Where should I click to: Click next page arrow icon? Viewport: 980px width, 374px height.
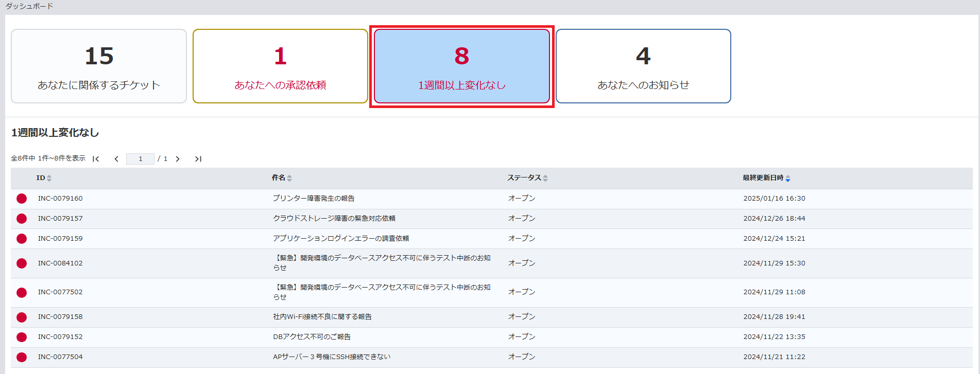(178, 159)
